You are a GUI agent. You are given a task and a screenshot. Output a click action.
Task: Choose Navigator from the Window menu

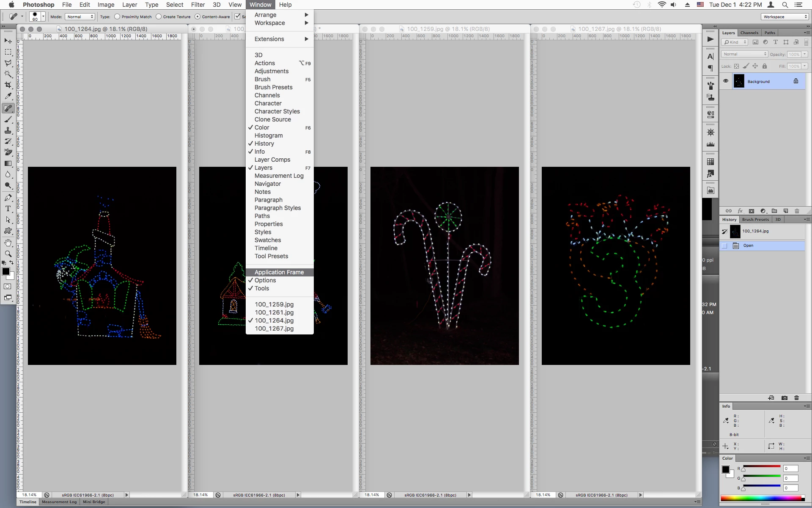tap(268, 184)
